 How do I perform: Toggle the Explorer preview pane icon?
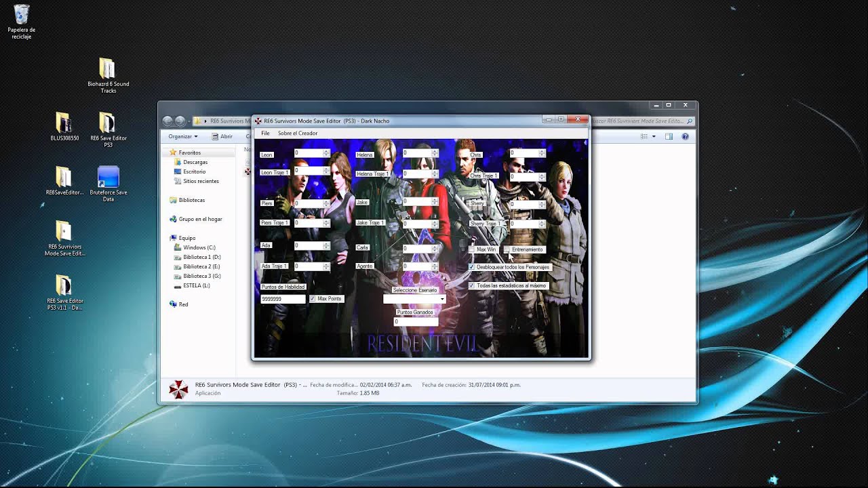[669, 136]
